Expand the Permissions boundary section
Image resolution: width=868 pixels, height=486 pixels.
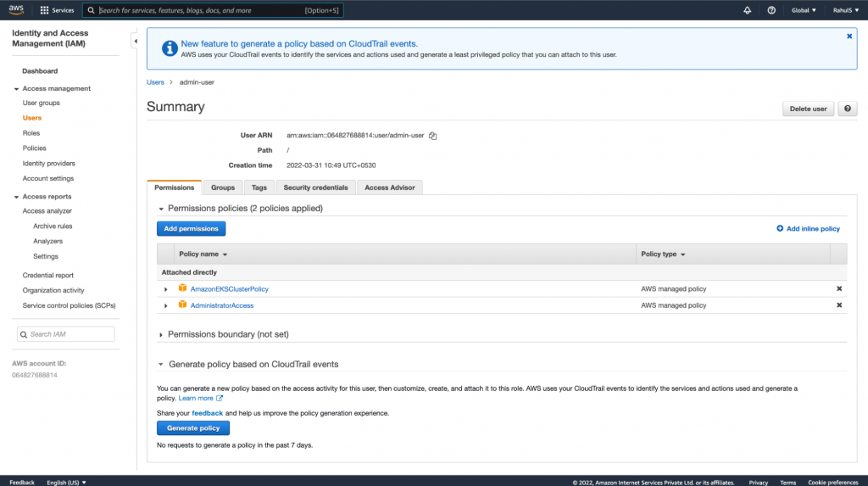click(x=161, y=335)
